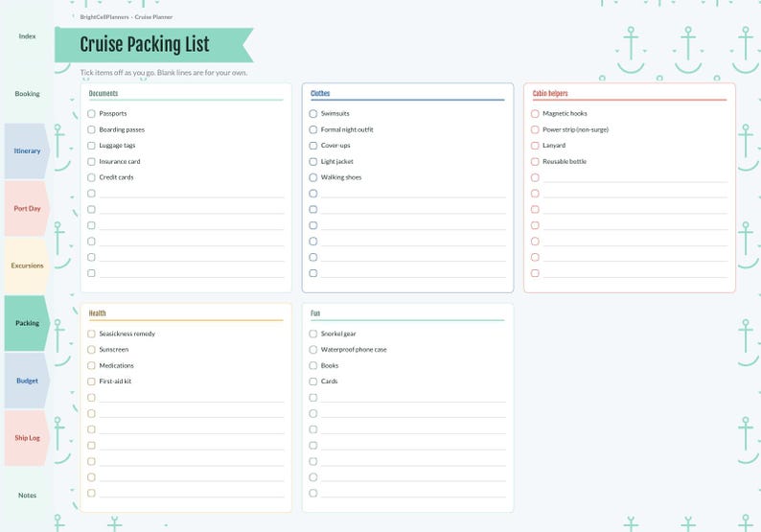The height and width of the screenshot is (532, 761).
Task: Check the Walking shoes box
Action: pyautogui.click(x=313, y=177)
